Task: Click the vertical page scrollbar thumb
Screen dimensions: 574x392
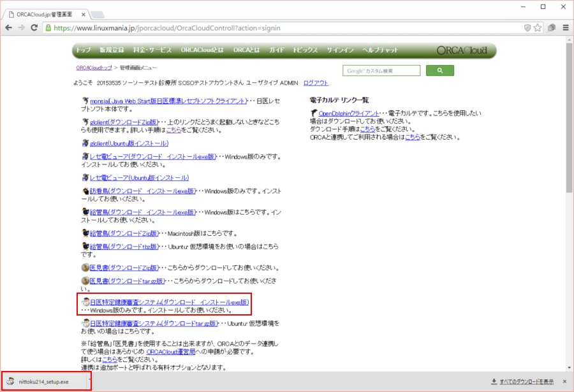Action: (x=568, y=115)
